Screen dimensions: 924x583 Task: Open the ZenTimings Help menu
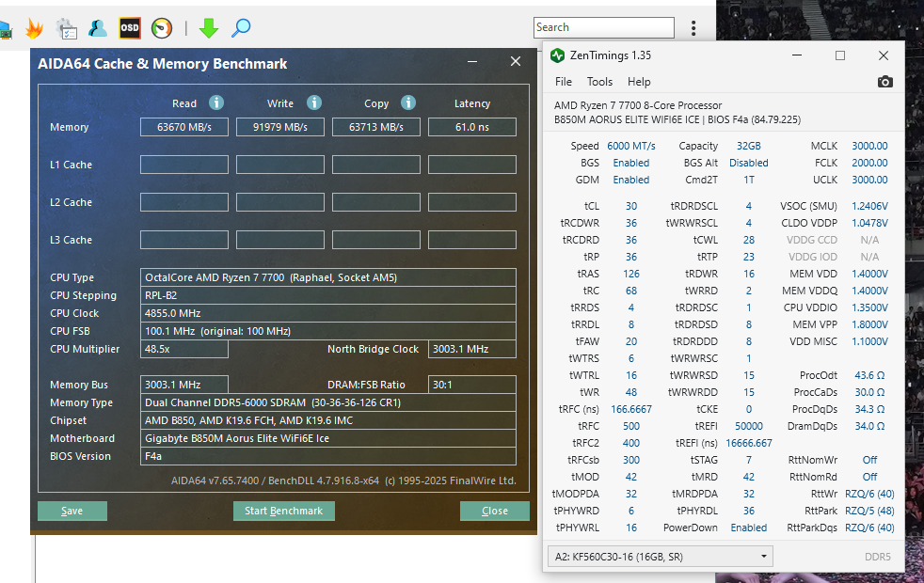coord(639,82)
